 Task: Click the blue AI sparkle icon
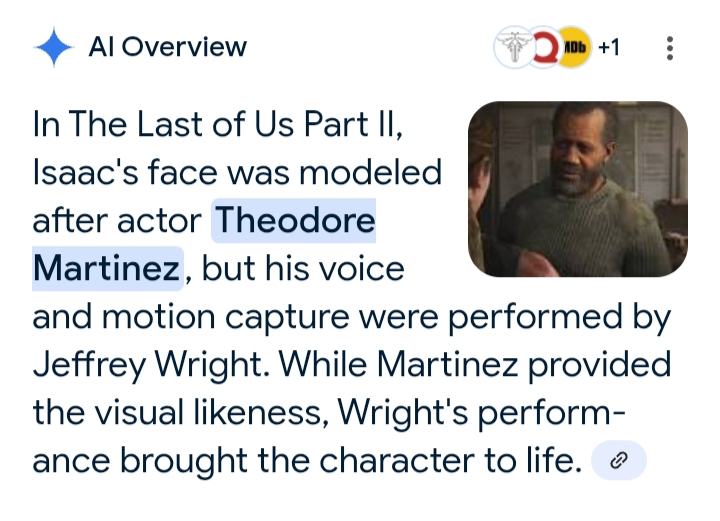tap(54, 47)
